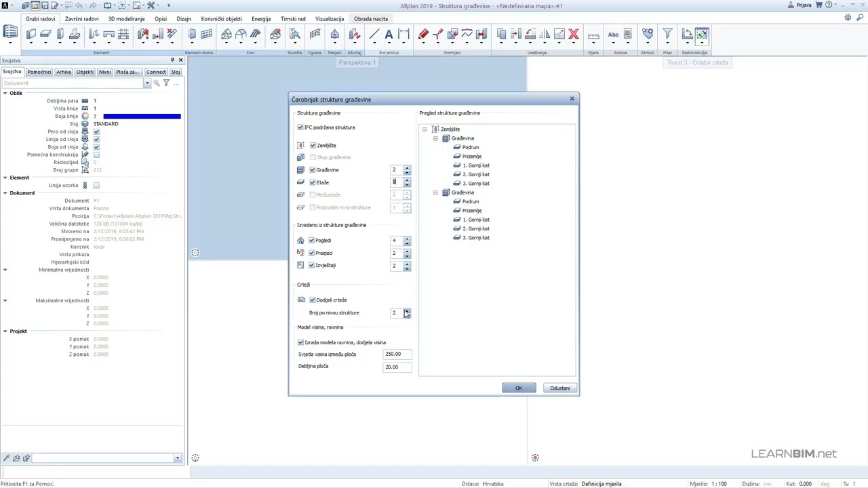Click the red pencil modify tool
The image size is (868, 488).
423,34
